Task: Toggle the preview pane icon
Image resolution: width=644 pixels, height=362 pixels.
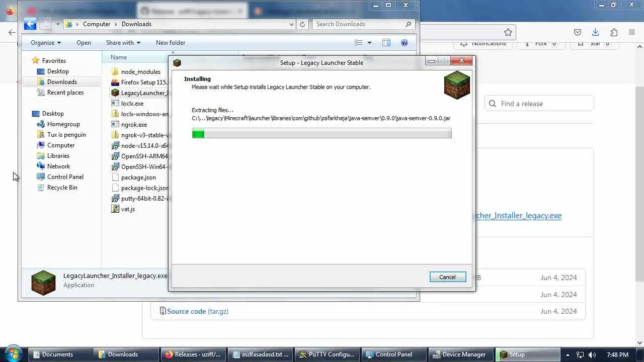Action: coord(386,43)
